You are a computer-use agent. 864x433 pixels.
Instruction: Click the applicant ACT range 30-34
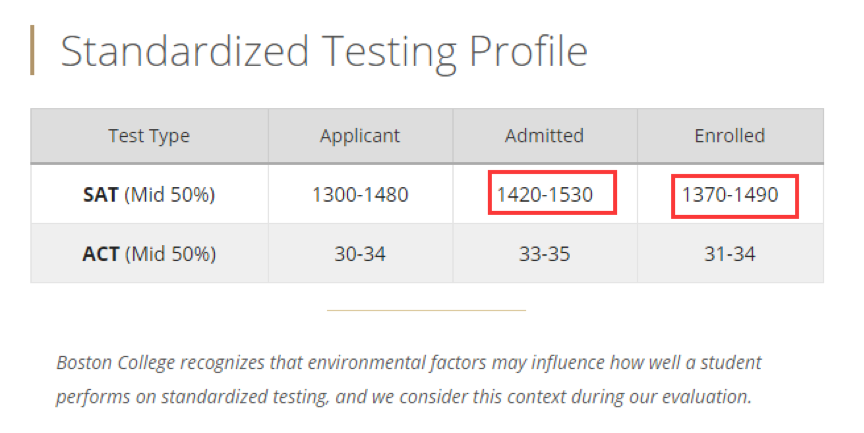360,254
